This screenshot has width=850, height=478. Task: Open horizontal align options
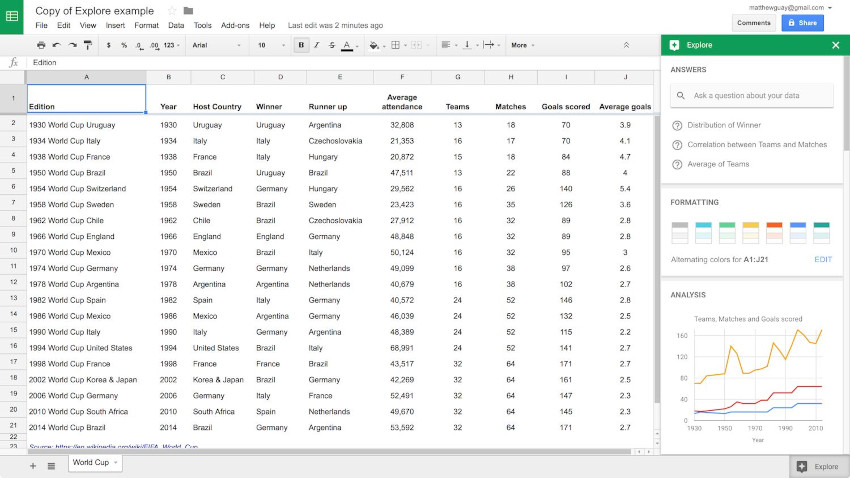[449, 46]
